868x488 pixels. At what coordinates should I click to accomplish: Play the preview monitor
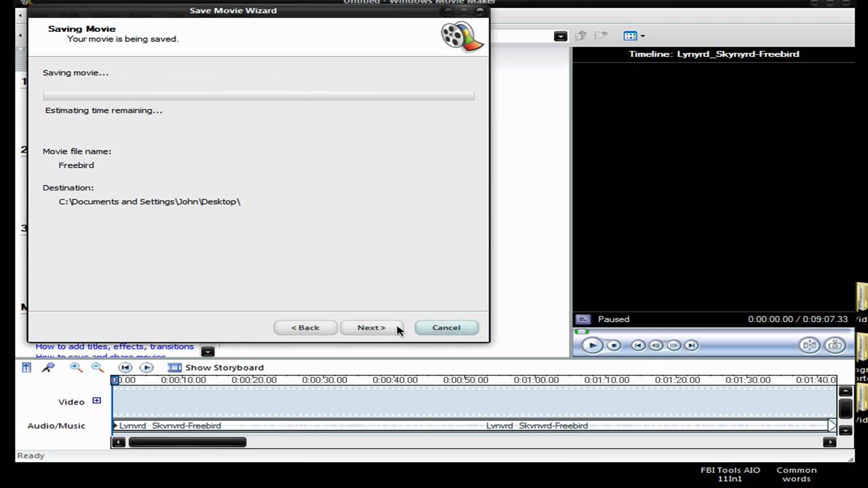592,345
